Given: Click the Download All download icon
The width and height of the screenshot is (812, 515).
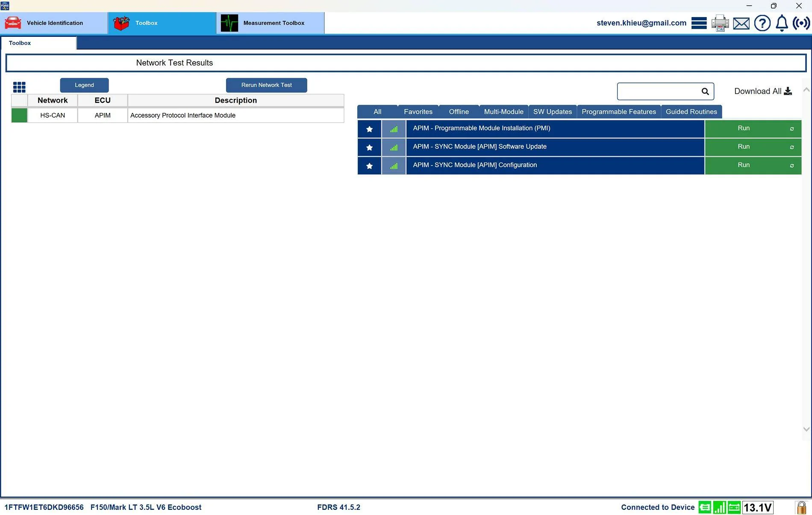Looking at the screenshot, I should point(788,91).
